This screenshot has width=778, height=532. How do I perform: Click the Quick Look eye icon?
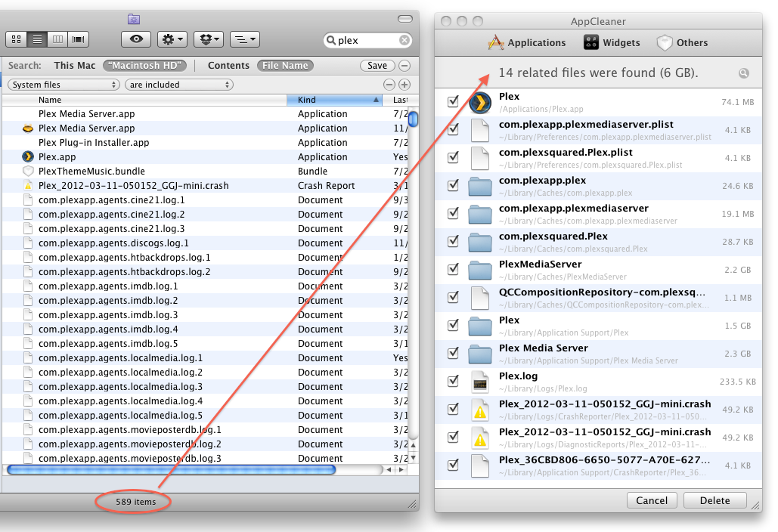coord(136,39)
